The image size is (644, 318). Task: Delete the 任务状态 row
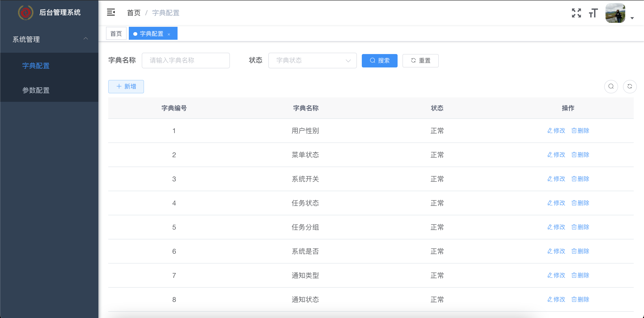coord(580,203)
